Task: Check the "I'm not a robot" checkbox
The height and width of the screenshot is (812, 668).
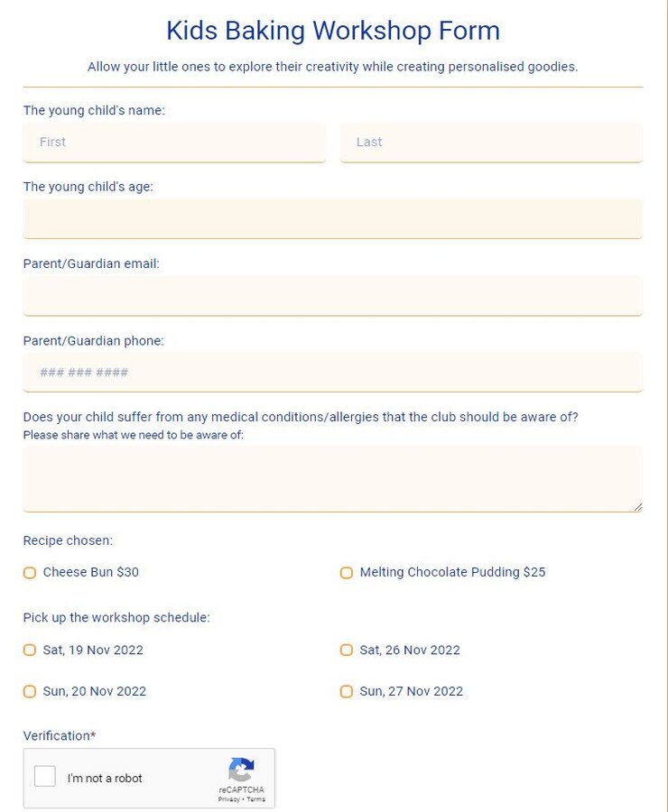Action: coord(44,777)
